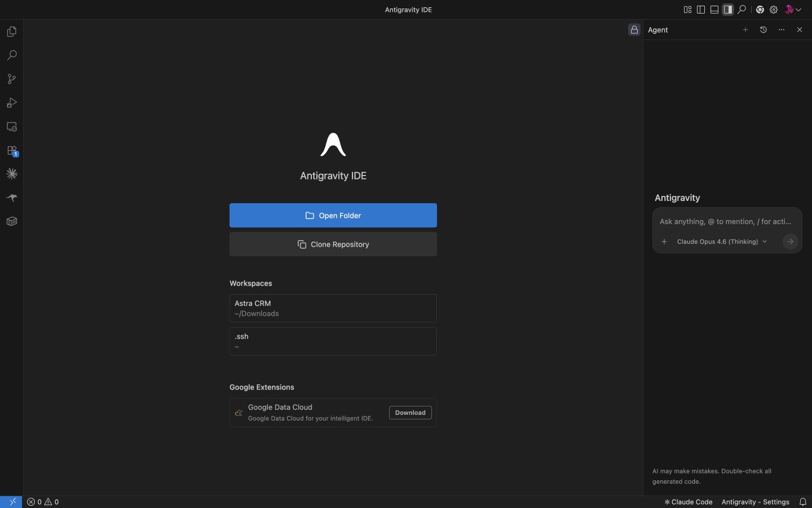Viewport: 812px width, 508px height.
Task: Open the account profile avatar dropdown
Action: [793, 10]
